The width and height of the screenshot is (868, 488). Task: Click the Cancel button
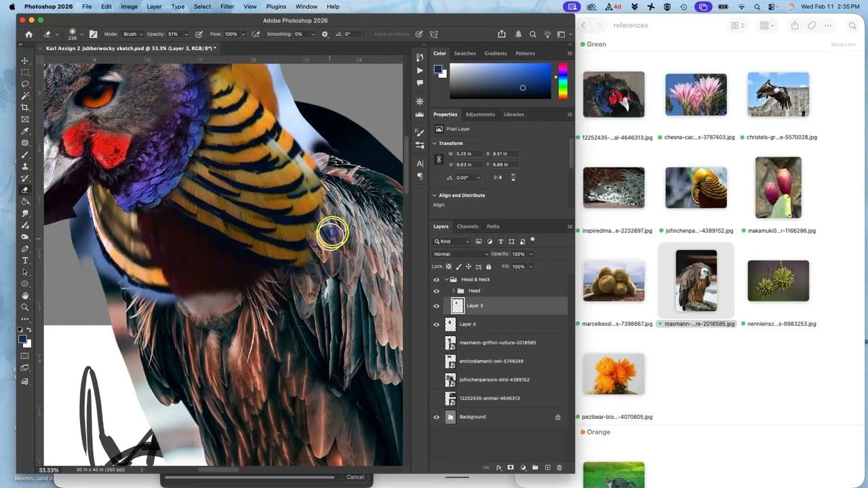pyautogui.click(x=355, y=477)
